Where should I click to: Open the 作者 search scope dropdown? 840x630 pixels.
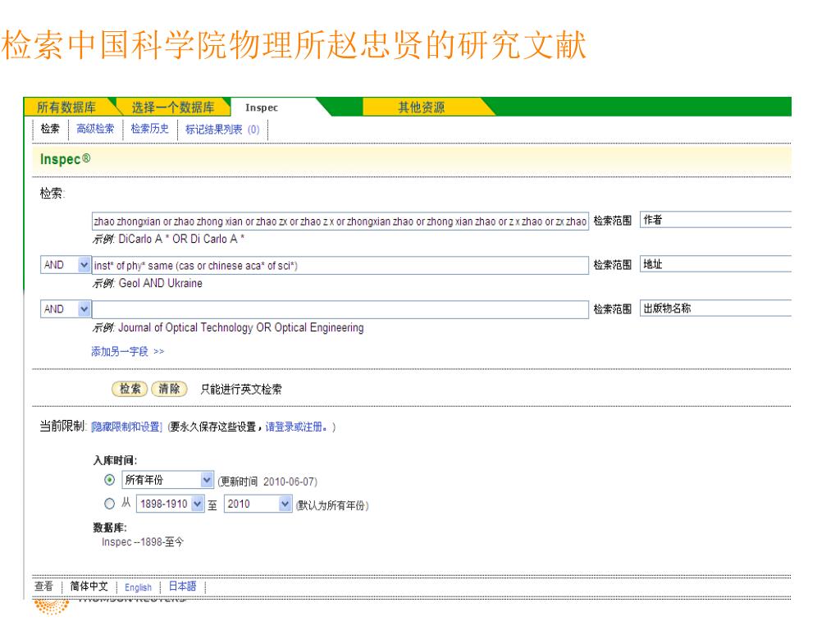(x=715, y=220)
